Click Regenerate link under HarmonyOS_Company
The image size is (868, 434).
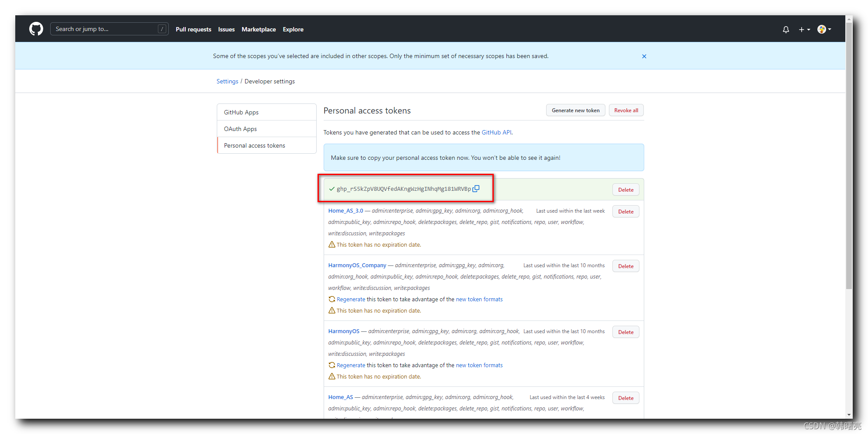click(x=351, y=299)
